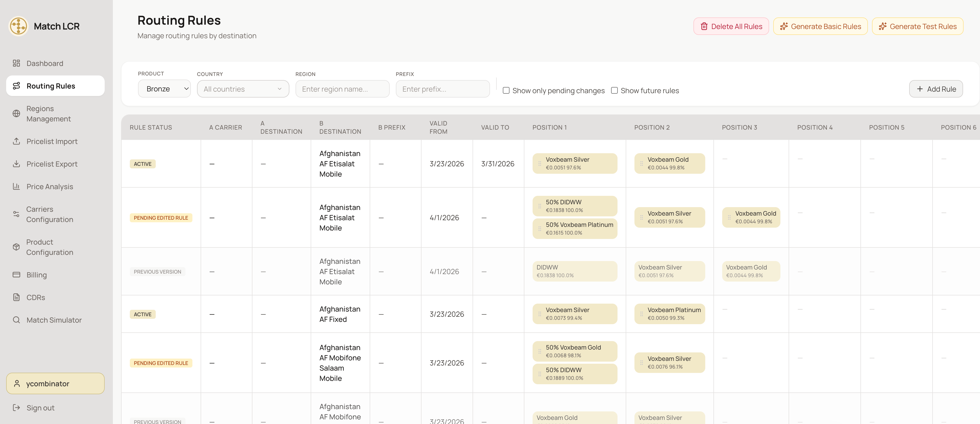Click Voxbeam Silver €0.0073 99.4% card
Screen dimensions: 980x424
coord(575,314)
